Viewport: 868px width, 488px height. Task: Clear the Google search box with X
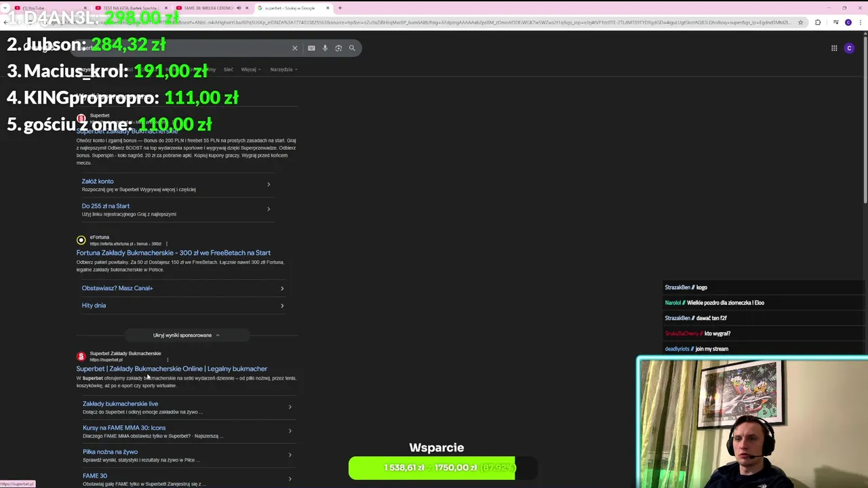point(294,48)
